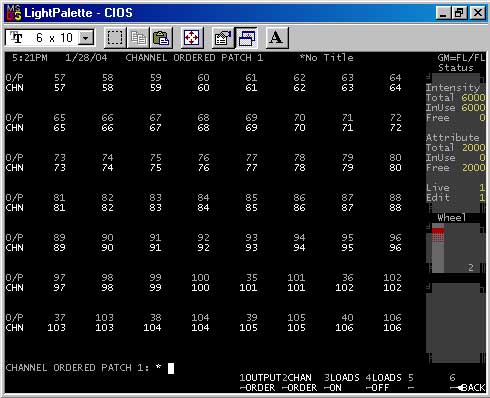Choose the 3 LOADS ON softkey
This screenshot has height=398, width=490.
pos(341,383)
